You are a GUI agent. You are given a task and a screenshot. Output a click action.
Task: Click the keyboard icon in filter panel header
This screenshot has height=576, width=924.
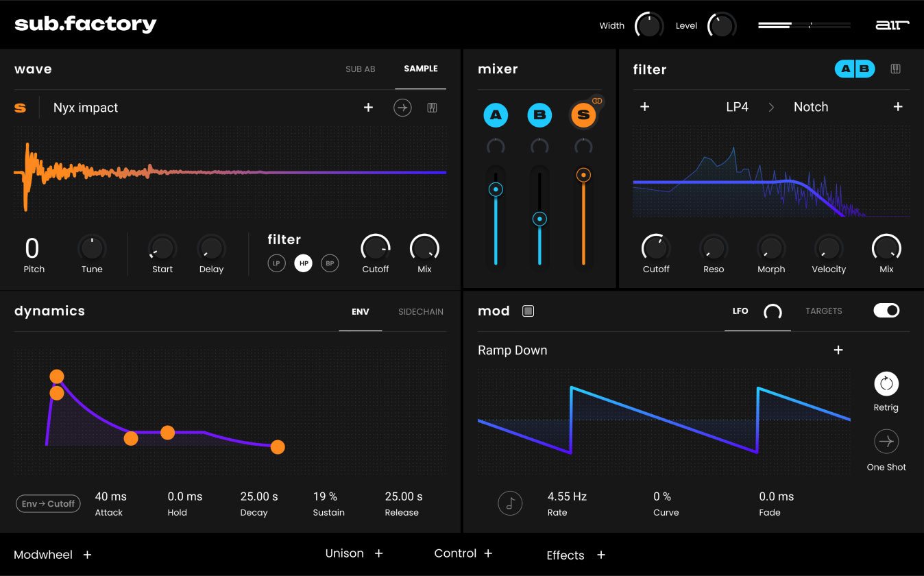point(896,69)
